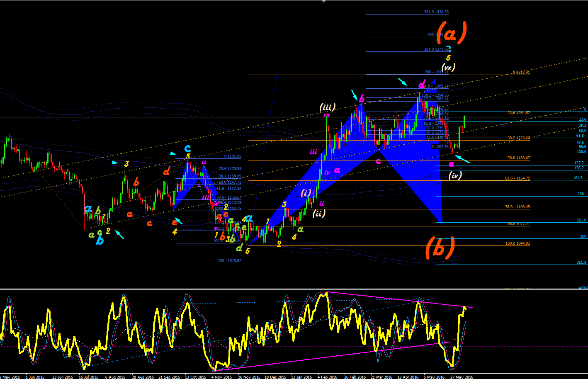
Task: Select the orange 23.6 1264.57 retracement label
Action: click(x=519, y=113)
